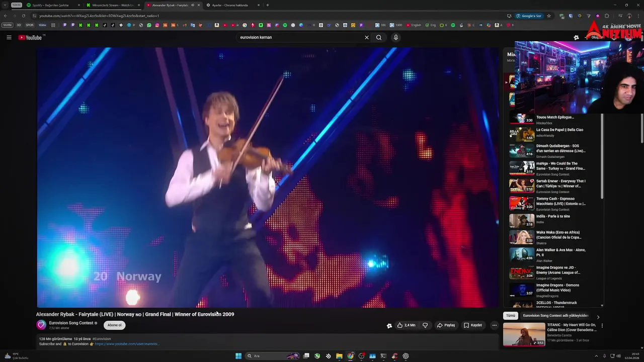644x362 pixels.
Task: Open the system volume tray icon
Action: 618,356
